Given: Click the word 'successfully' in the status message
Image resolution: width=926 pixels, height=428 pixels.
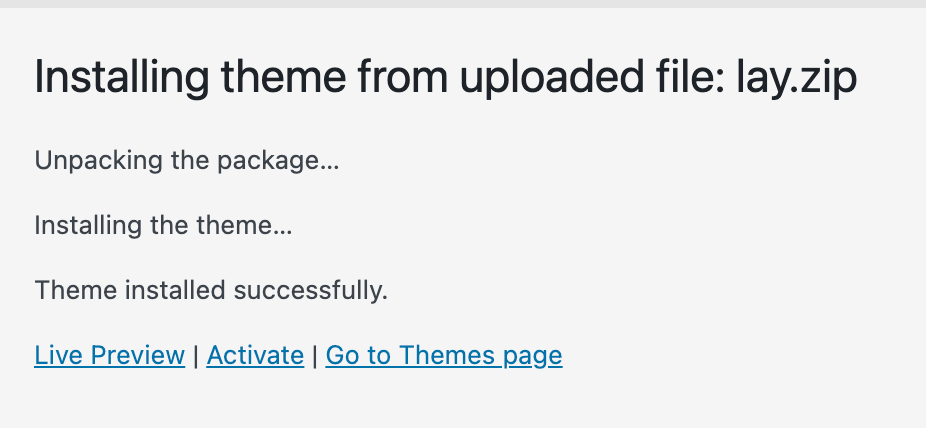Looking at the screenshot, I should pos(307,291).
